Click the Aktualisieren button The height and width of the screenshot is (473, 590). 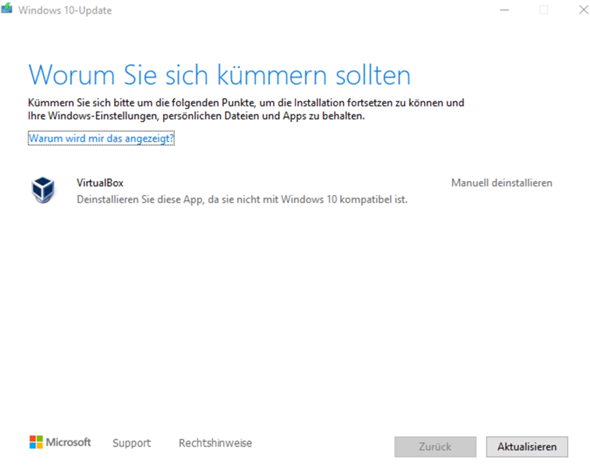point(527,447)
